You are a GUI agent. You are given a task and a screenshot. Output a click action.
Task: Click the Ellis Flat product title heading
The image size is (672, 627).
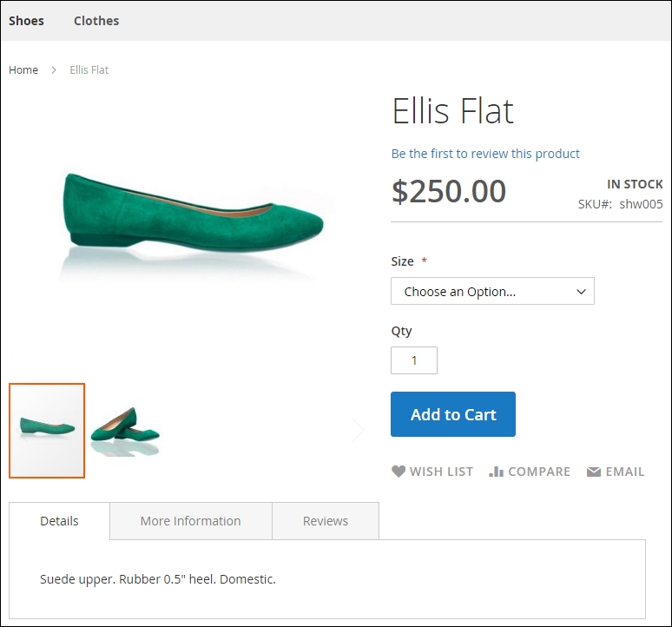(x=452, y=111)
